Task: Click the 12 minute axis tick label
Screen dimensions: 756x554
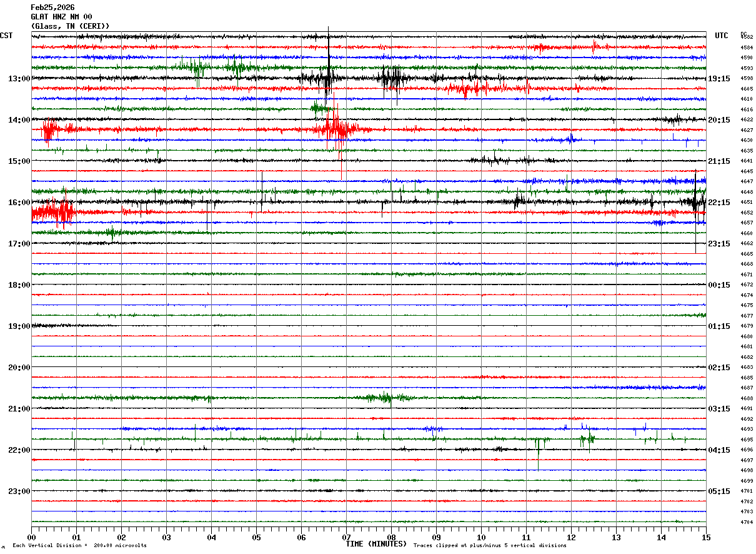Action: click(571, 537)
